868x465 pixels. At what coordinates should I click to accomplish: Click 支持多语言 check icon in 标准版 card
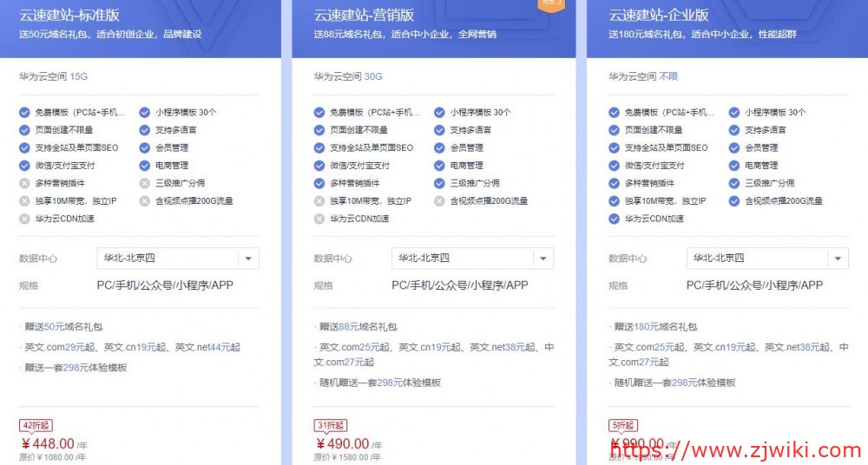click(144, 130)
